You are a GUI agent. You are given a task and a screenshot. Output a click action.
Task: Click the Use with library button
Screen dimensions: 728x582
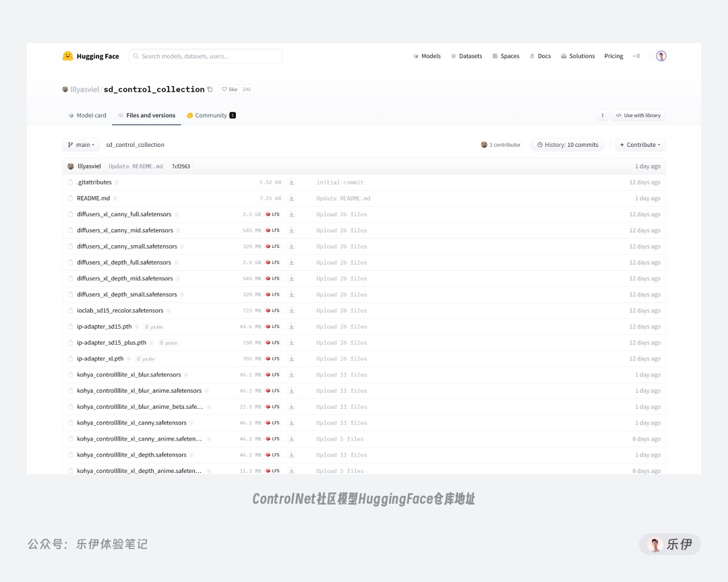[638, 115]
